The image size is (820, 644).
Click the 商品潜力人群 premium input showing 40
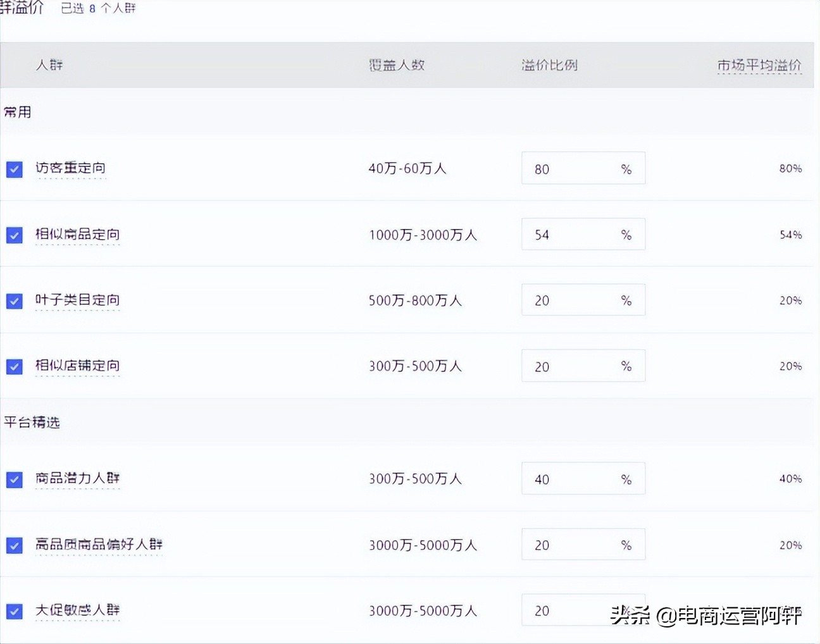tap(583, 479)
